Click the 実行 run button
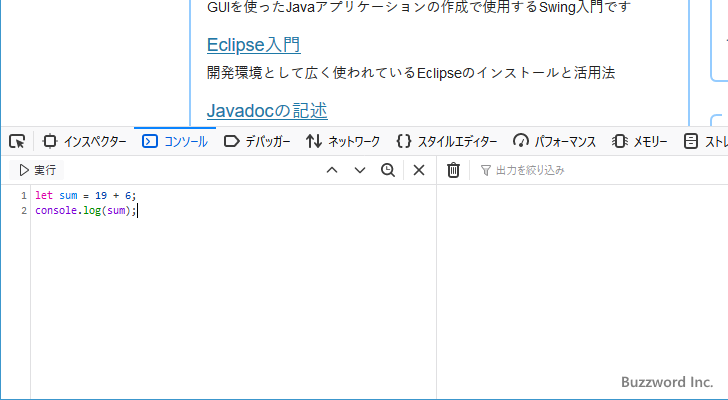Viewport: 728px width, 400px height. click(x=37, y=170)
